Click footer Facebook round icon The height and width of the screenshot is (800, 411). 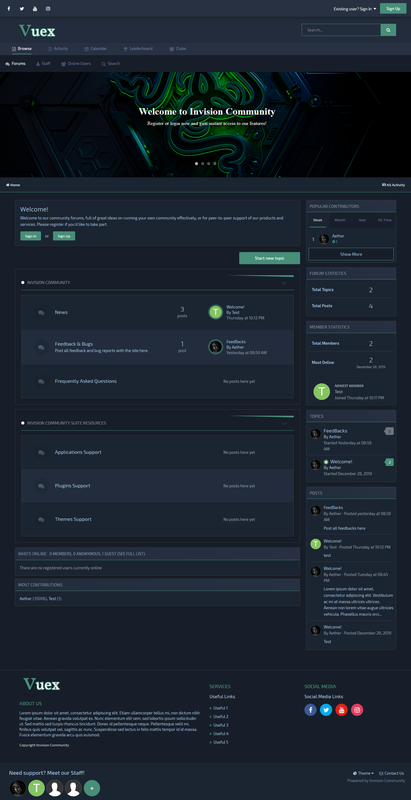coord(311,710)
